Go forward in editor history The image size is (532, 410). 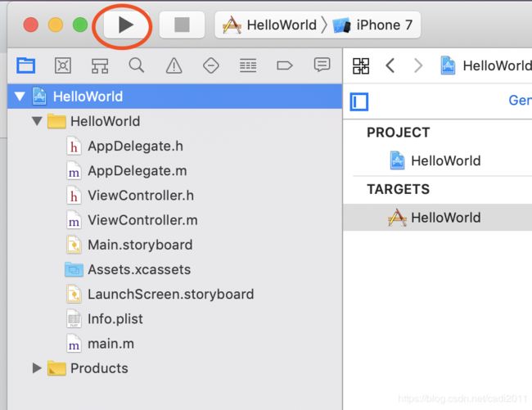[419, 65]
